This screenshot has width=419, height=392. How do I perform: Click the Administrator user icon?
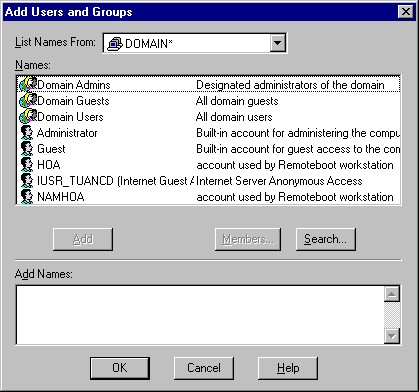point(27,133)
